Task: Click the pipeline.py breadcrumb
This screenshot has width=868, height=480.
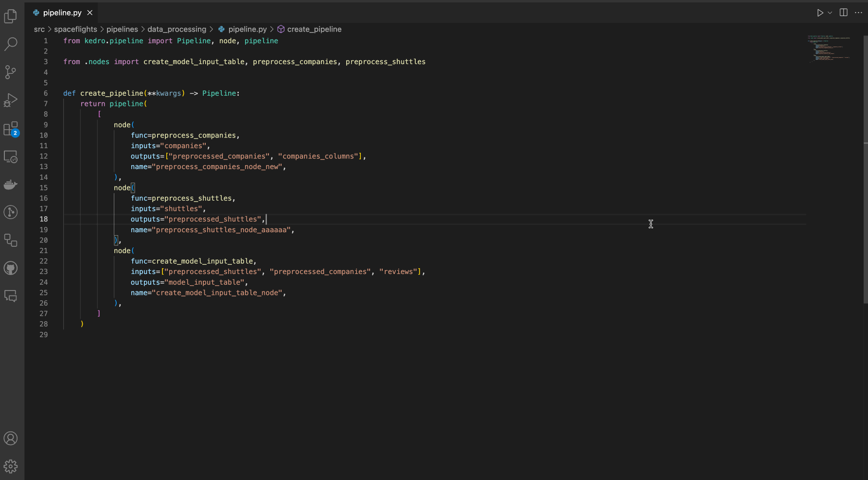Action: 248,29
